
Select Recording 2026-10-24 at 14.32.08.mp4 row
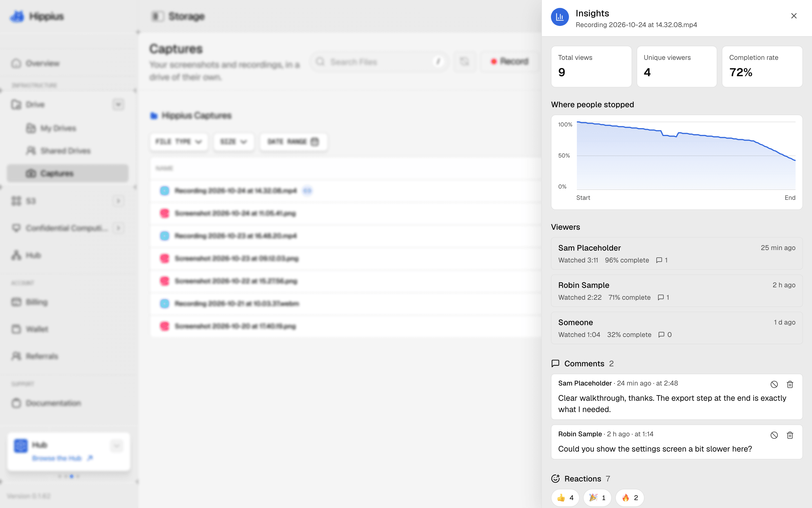[x=346, y=191]
